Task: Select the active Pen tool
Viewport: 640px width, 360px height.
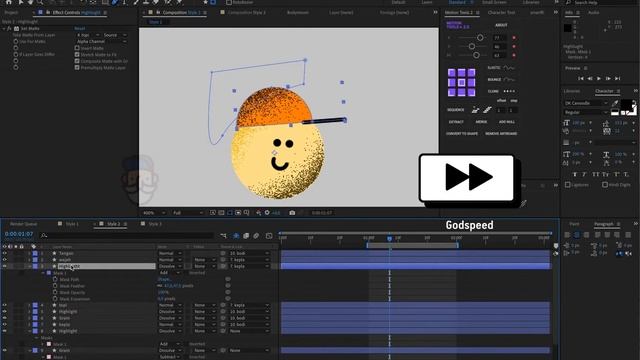Action: pyautogui.click(x=115, y=2)
